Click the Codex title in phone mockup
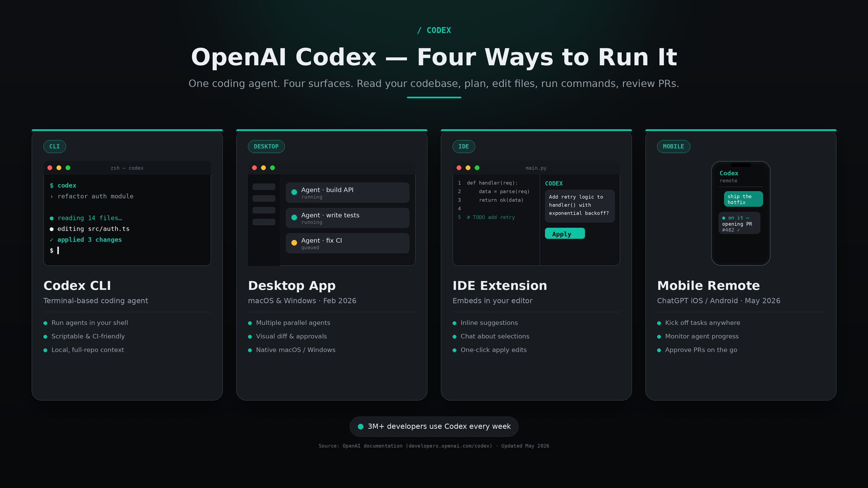Screen dimensions: 868x488 click(729, 173)
